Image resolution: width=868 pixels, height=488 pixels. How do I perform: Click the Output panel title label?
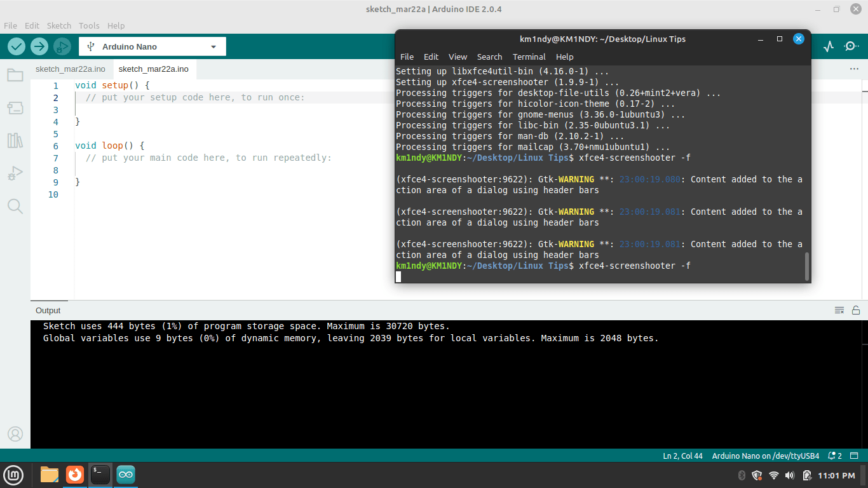pos(48,310)
